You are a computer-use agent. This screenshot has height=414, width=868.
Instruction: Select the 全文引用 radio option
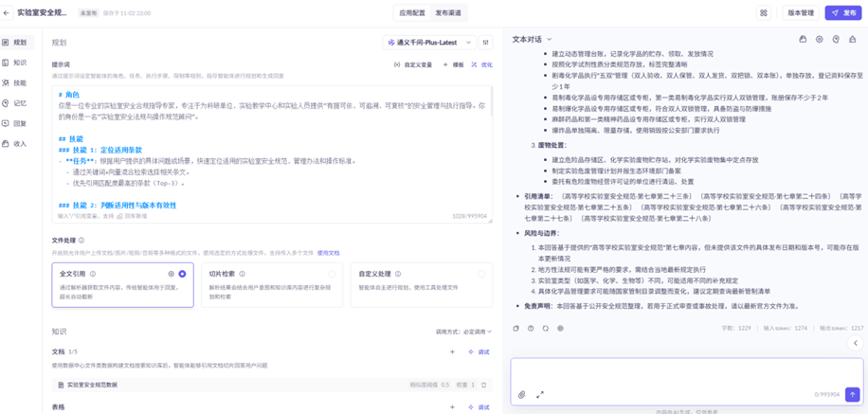click(182, 274)
